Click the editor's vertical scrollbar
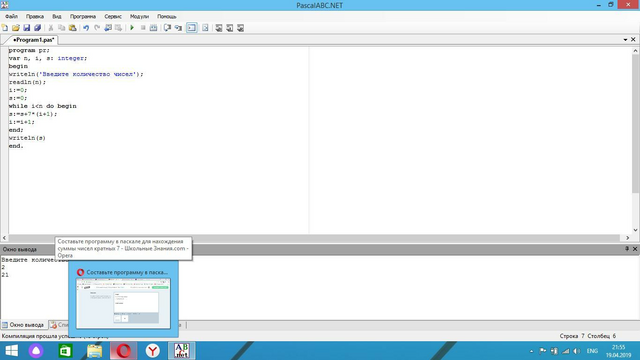 636,140
